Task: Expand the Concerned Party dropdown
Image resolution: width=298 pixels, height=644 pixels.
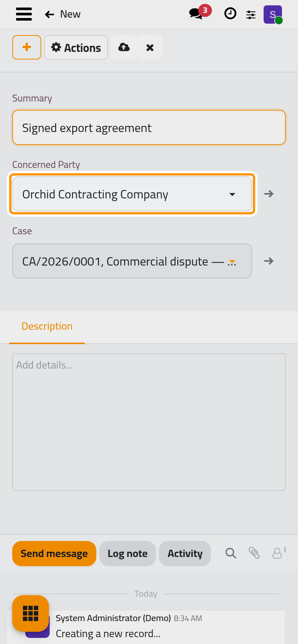Action: (x=132, y=194)
